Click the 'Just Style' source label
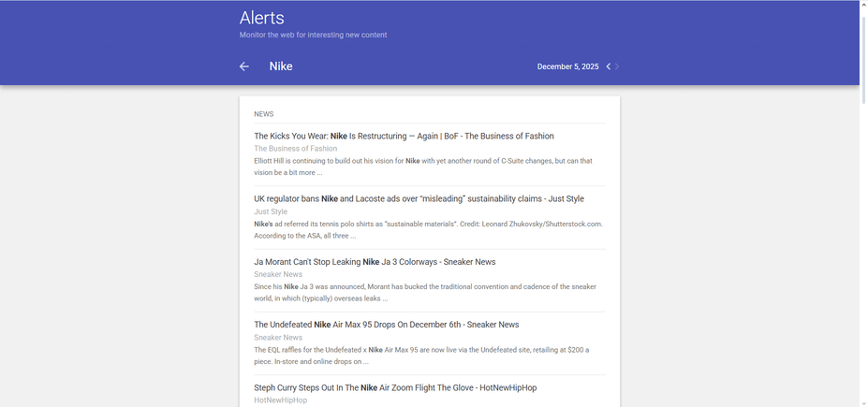 pyautogui.click(x=271, y=211)
